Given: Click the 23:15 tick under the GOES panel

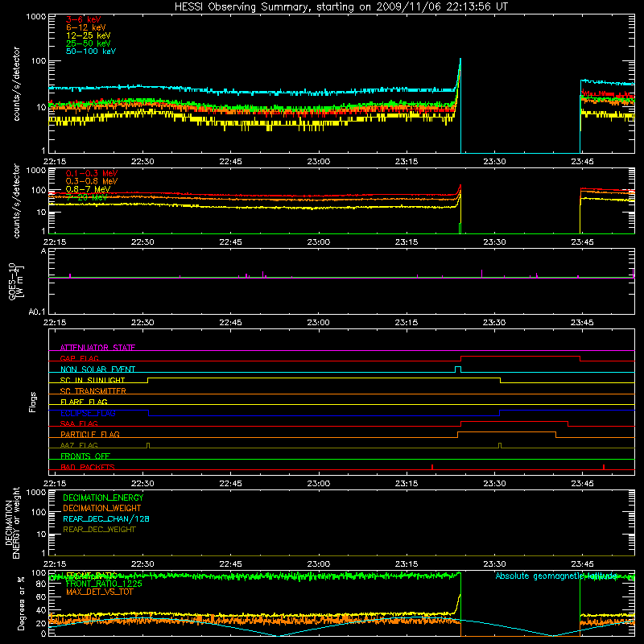Looking at the screenshot, I should click(x=407, y=323).
